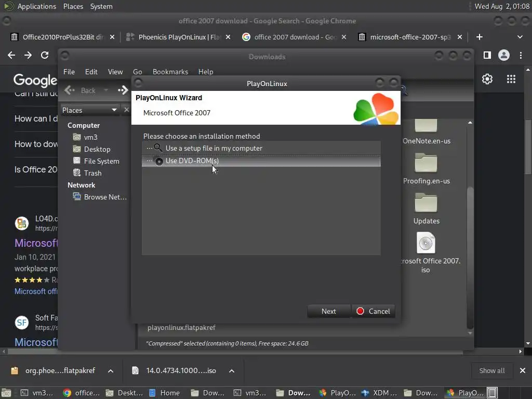
Task: Click the Forward arrow in file manager
Action: tap(123, 90)
